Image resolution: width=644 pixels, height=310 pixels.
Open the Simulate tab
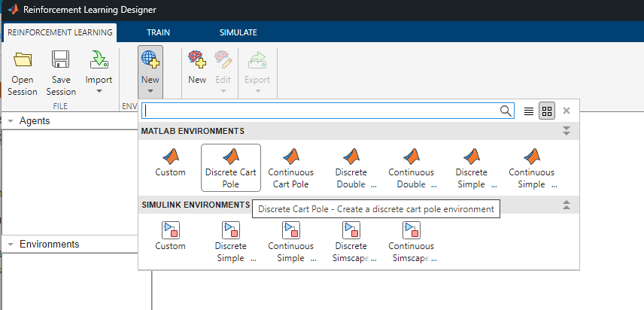pos(238,32)
